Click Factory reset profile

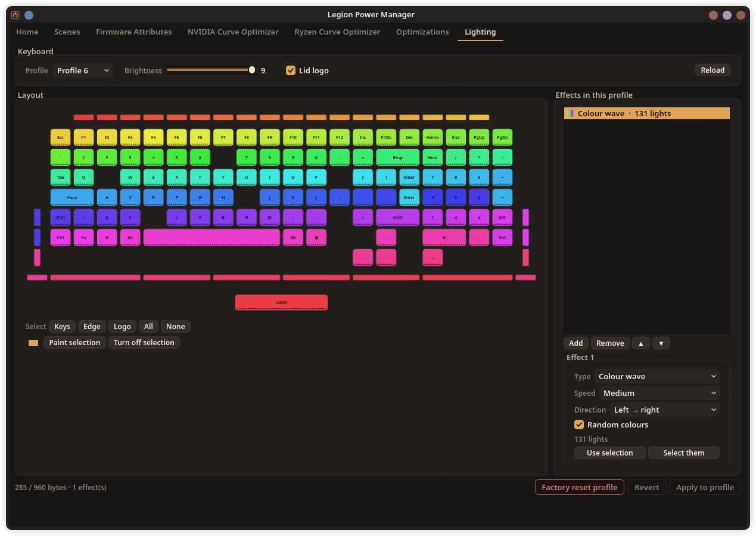pos(580,487)
